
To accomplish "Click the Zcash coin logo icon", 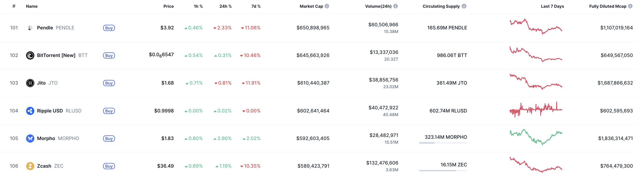I will [30, 166].
